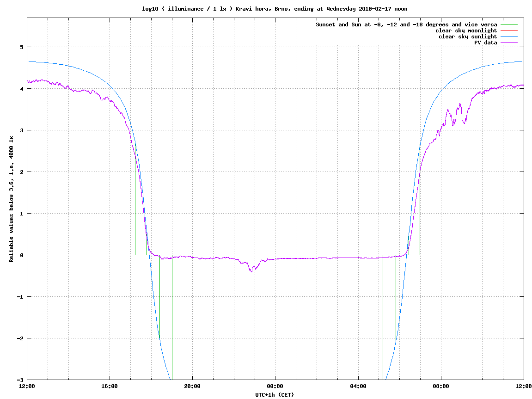The height and width of the screenshot is (399, 532).
Task: Click the y-axis tick label -1
Action: tap(20, 297)
